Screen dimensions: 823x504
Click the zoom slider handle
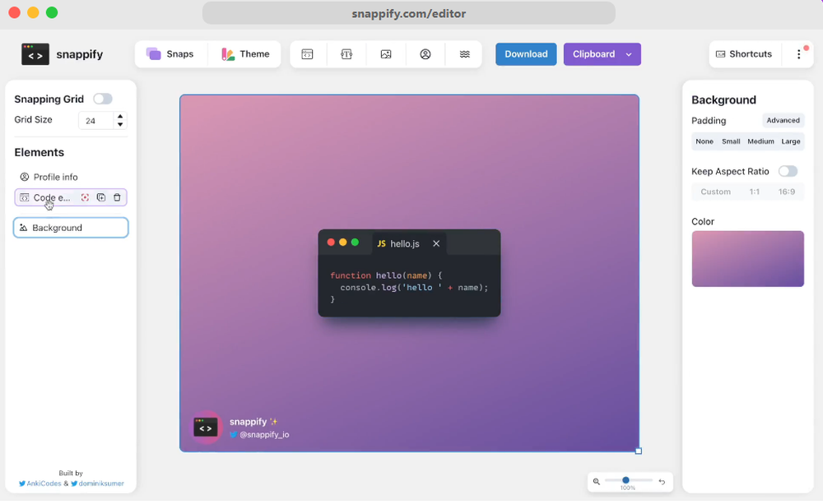click(x=625, y=480)
